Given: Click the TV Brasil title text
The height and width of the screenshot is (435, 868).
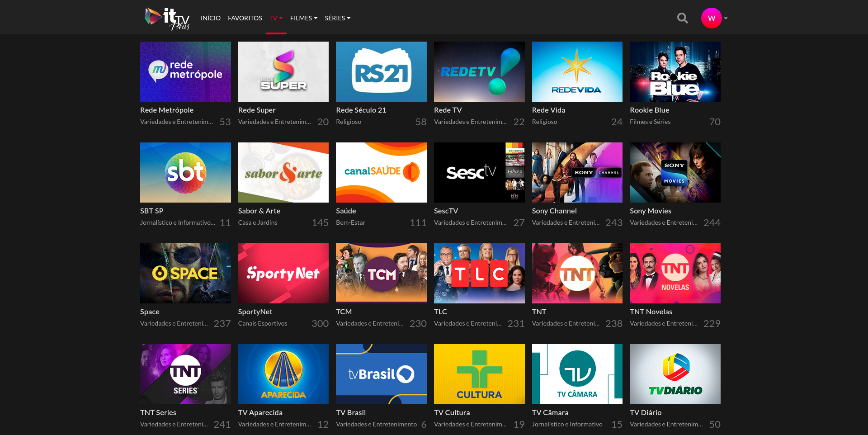Looking at the screenshot, I should pos(351,412).
